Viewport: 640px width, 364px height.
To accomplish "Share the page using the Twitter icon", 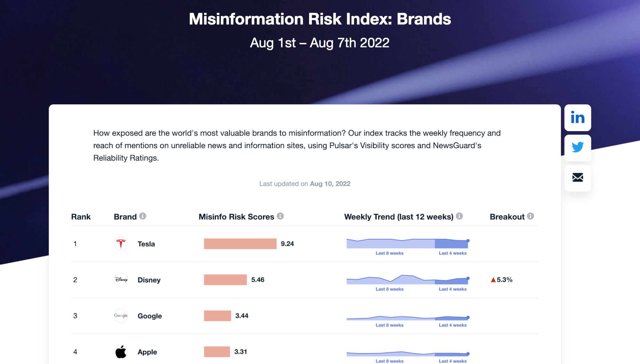I will 578,147.
